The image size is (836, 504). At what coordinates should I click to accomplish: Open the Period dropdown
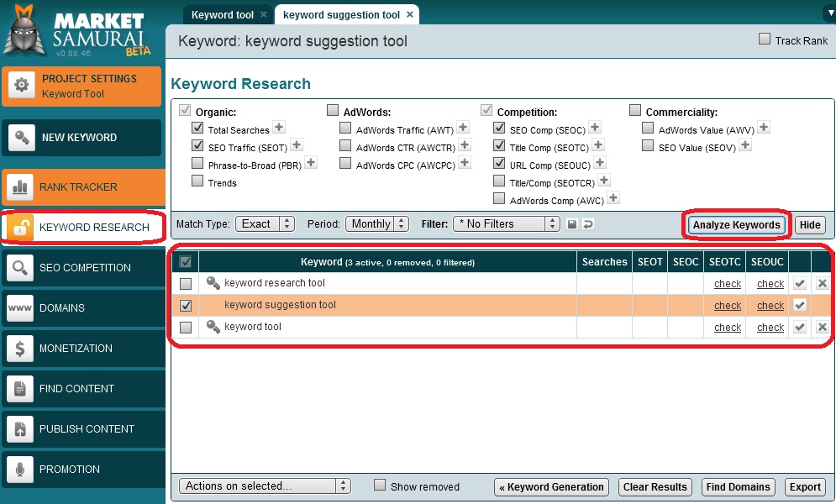(377, 223)
